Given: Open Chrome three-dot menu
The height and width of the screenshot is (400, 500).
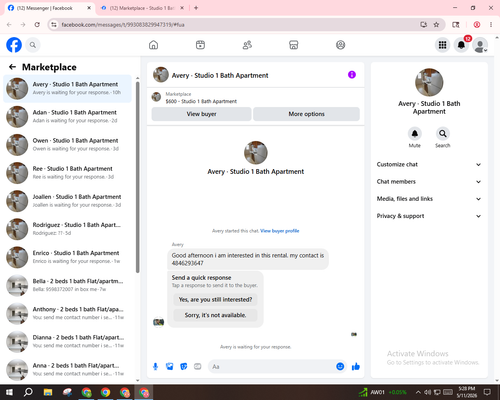Looking at the screenshot, I should (491, 25).
